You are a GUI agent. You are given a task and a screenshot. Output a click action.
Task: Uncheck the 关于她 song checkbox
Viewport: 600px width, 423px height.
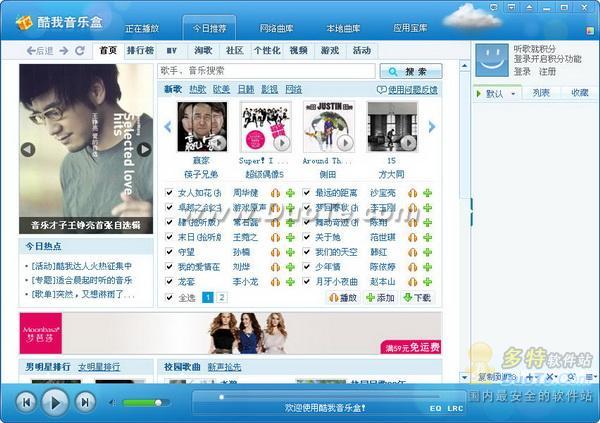pyautogui.click(x=307, y=237)
